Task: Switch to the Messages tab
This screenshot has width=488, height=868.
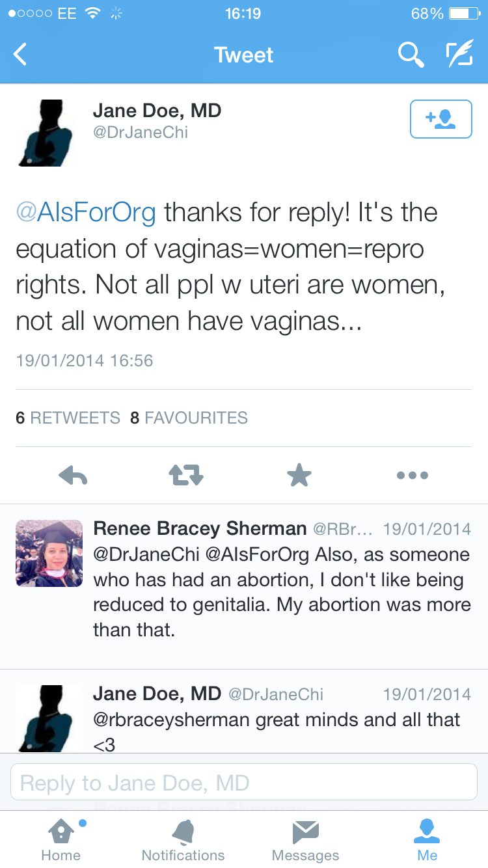Action: point(305,839)
